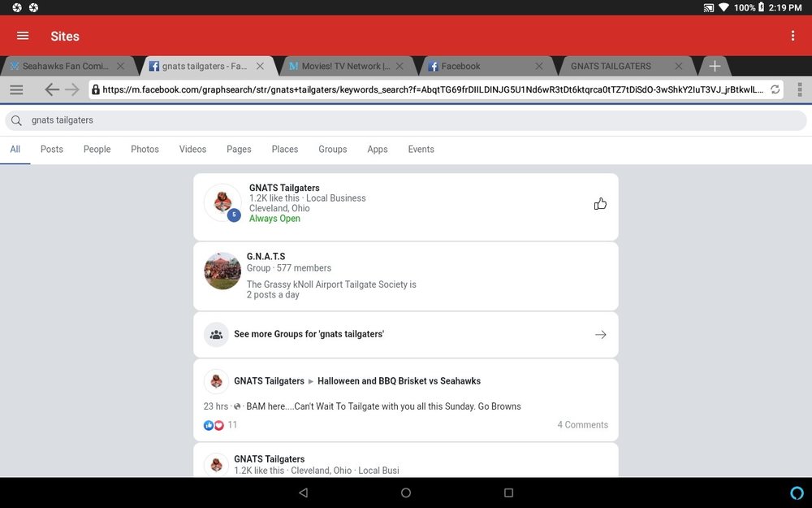This screenshot has width=812, height=508.
Task: Go back with the back arrow
Action: pyautogui.click(x=51, y=89)
